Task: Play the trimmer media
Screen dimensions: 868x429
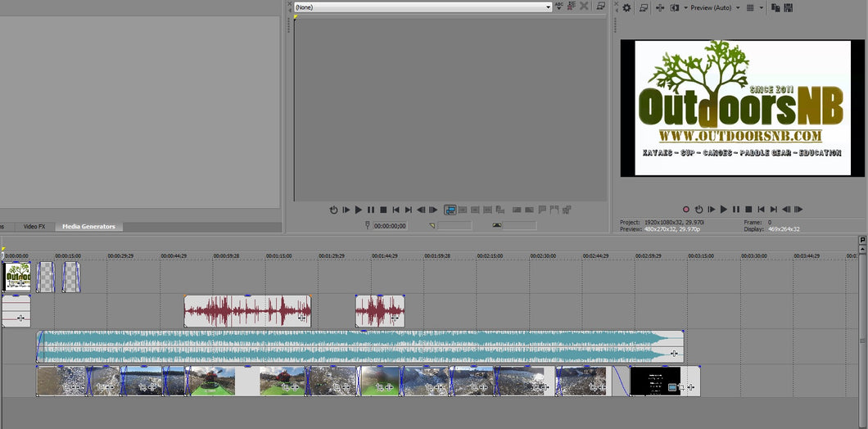Action: point(358,210)
